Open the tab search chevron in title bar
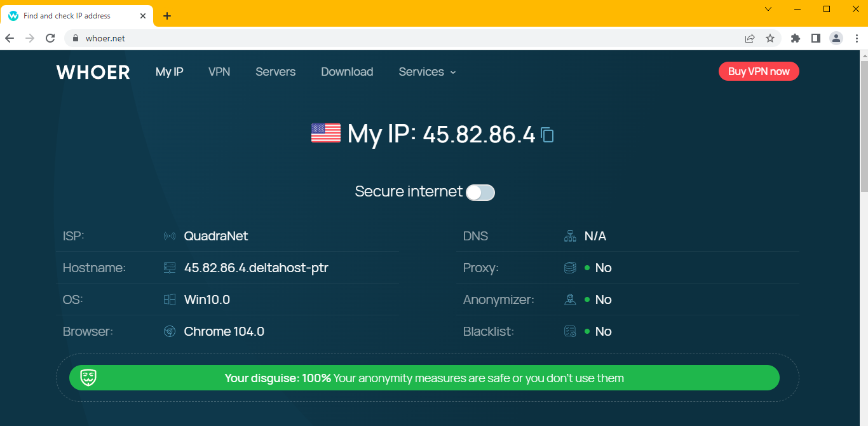 (x=768, y=9)
